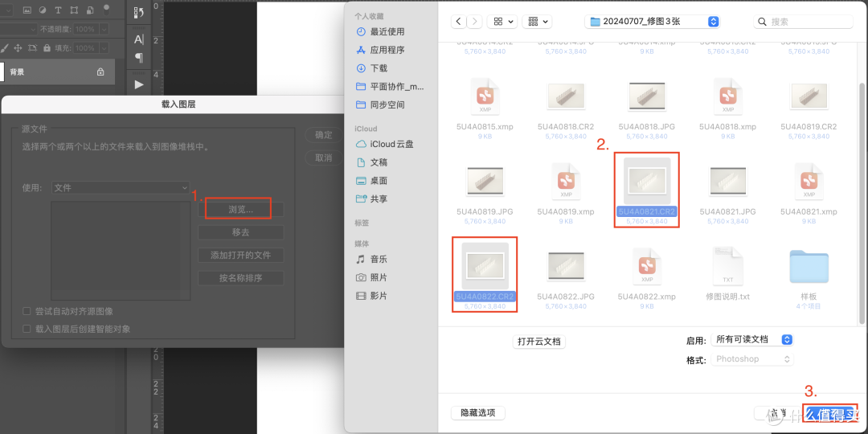The image size is (868, 434).
Task: Open 影片 in the sidebar
Action: (373, 295)
